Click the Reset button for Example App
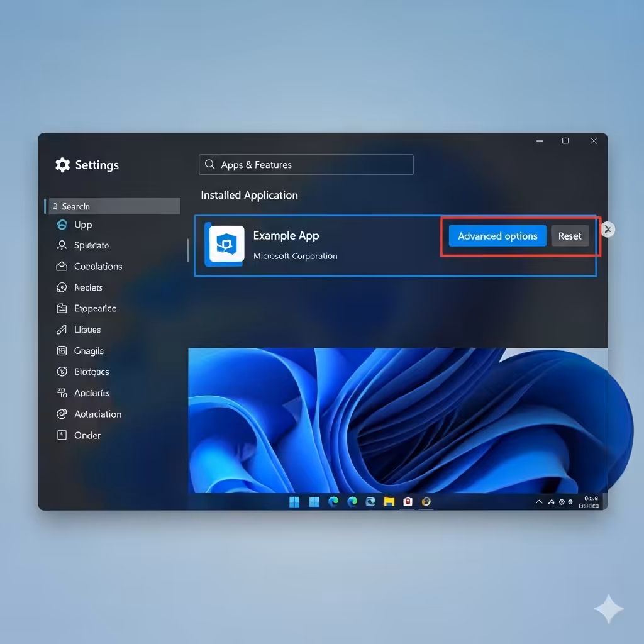 pos(570,236)
